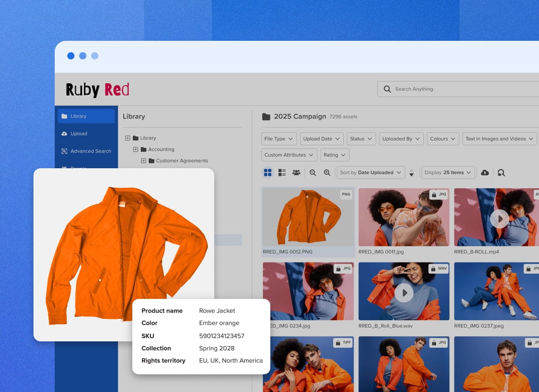This screenshot has height=392, width=539.
Task: Click file name RRED_B-ROLL.mp4
Action: coord(477,252)
